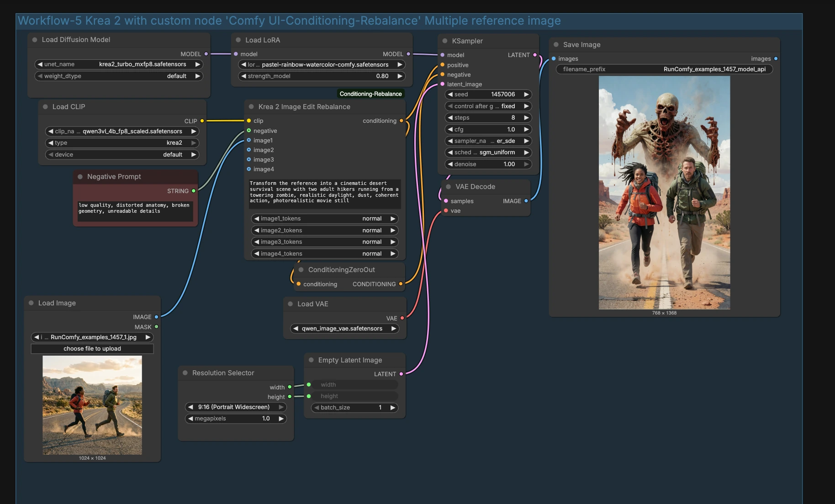Viewport: 835px width, 504px height.
Task: Increase batch_size with right arrow
Action: pyautogui.click(x=392, y=408)
